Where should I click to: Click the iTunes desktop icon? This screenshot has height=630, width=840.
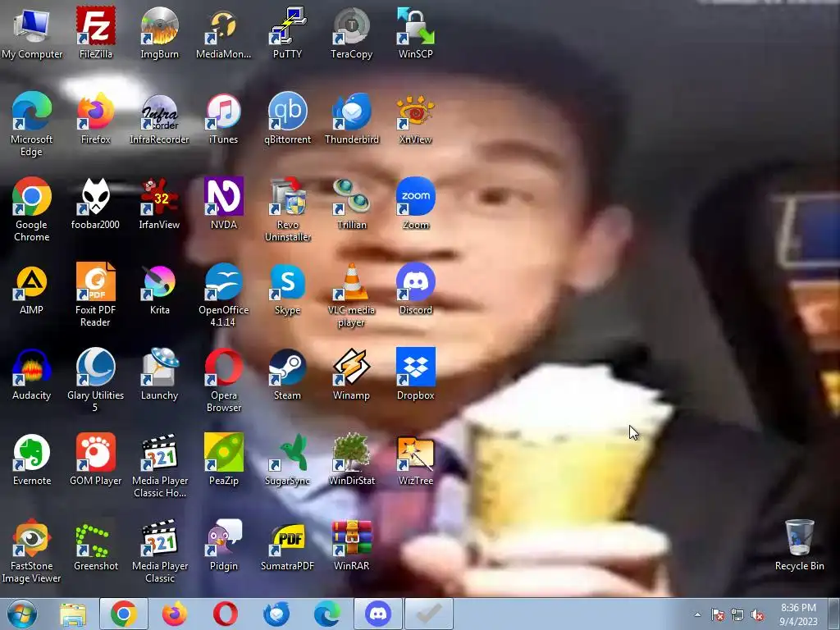(x=223, y=118)
